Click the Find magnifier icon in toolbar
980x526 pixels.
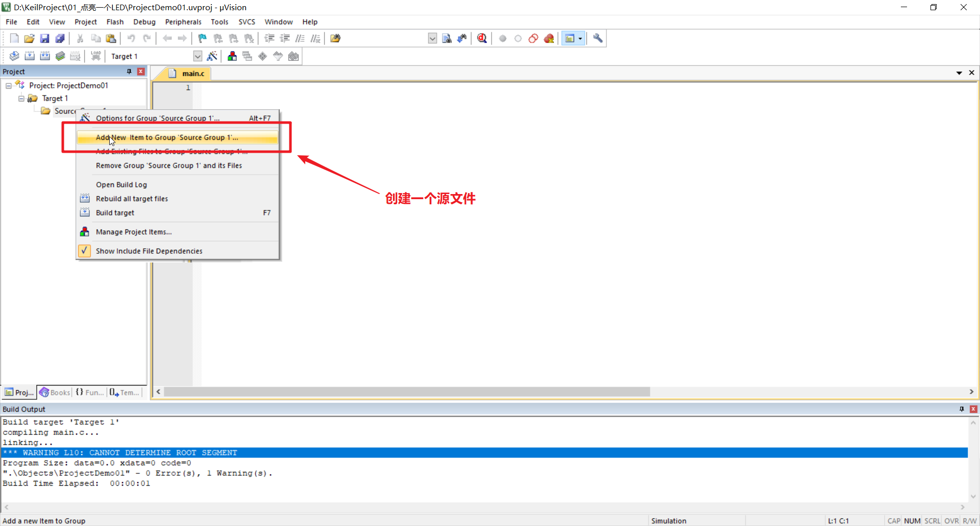click(x=447, y=38)
